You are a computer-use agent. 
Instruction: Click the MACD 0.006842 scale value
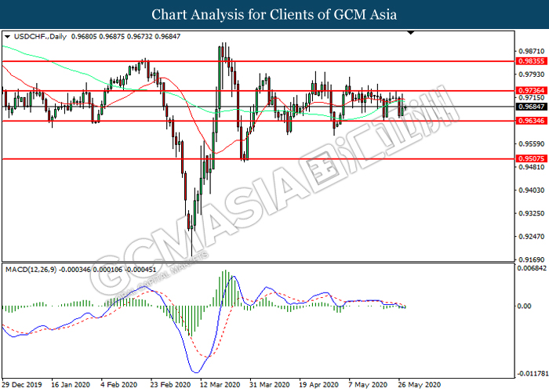pyautogui.click(x=531, y=269)
